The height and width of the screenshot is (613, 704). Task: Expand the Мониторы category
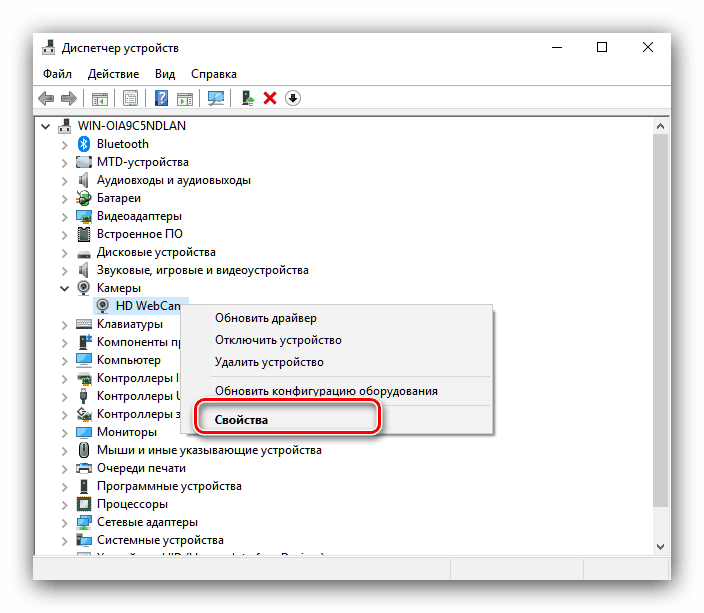point(65,433)
